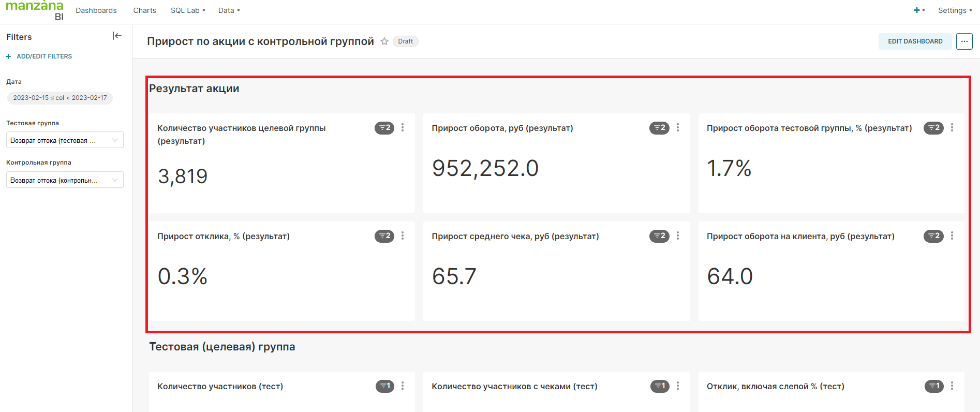
Task: Click the Дата range filter field
Action: pyautogui.click(x=60, y=98)
